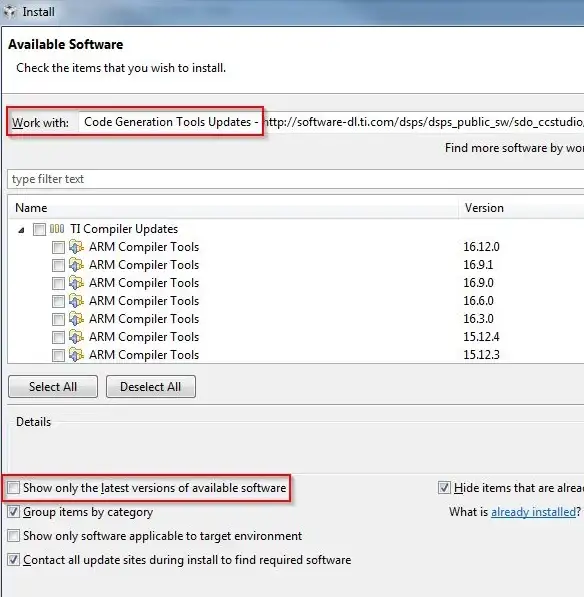Select ARM Compiler Tools 15.12.3 row
This screenshot has height=597, width=584.
[295, 355]
